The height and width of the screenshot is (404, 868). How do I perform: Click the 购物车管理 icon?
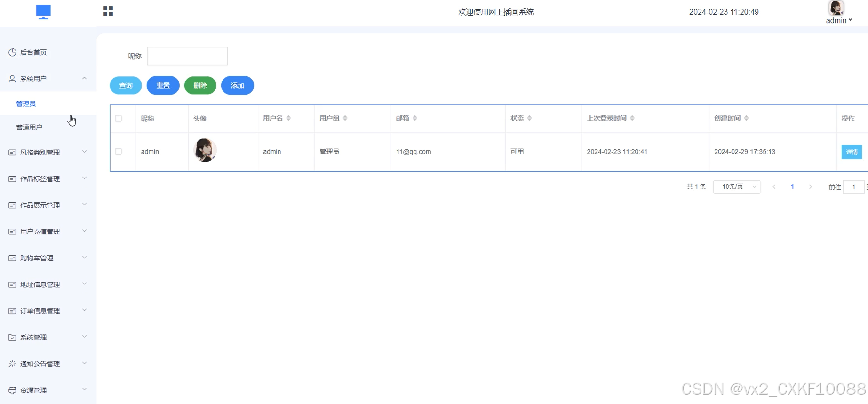[x=12, y=258]
